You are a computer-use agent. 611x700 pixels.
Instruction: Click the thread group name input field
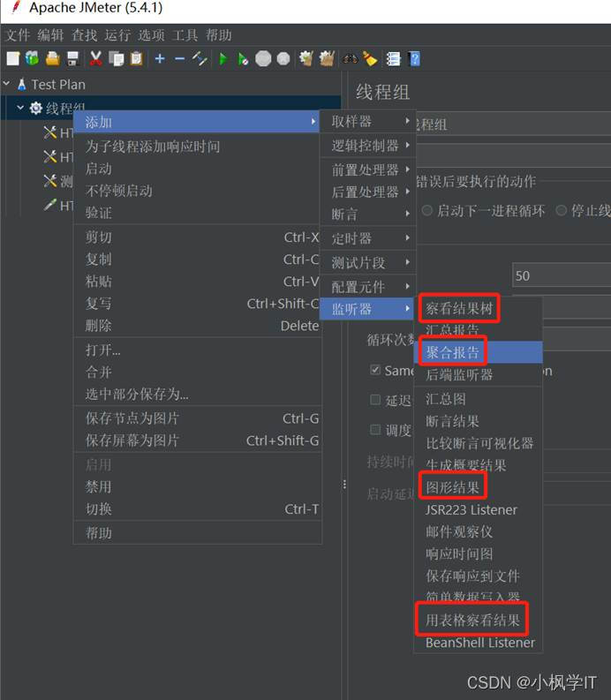click(514, 124)
